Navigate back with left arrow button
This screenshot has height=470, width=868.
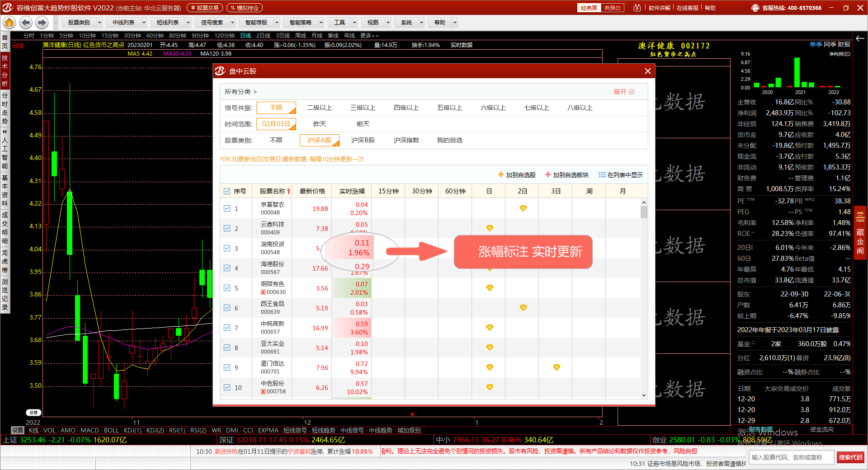click(x=26, y=22)
